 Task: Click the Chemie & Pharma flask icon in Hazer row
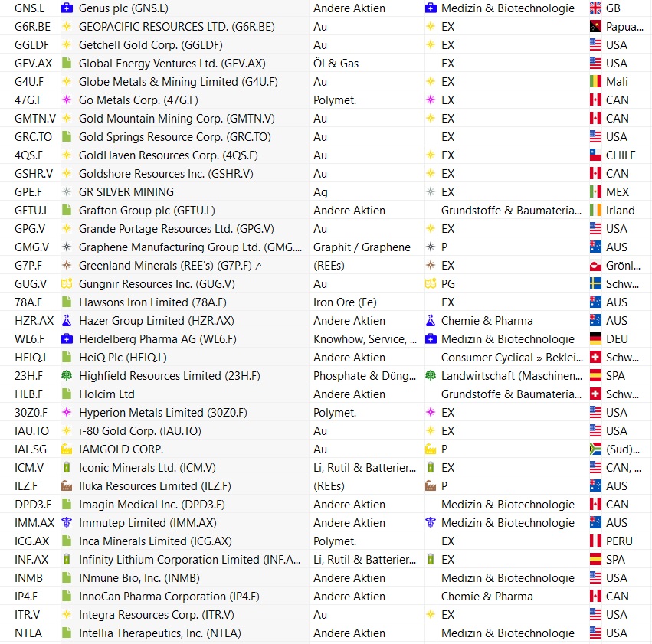point(431,320)
